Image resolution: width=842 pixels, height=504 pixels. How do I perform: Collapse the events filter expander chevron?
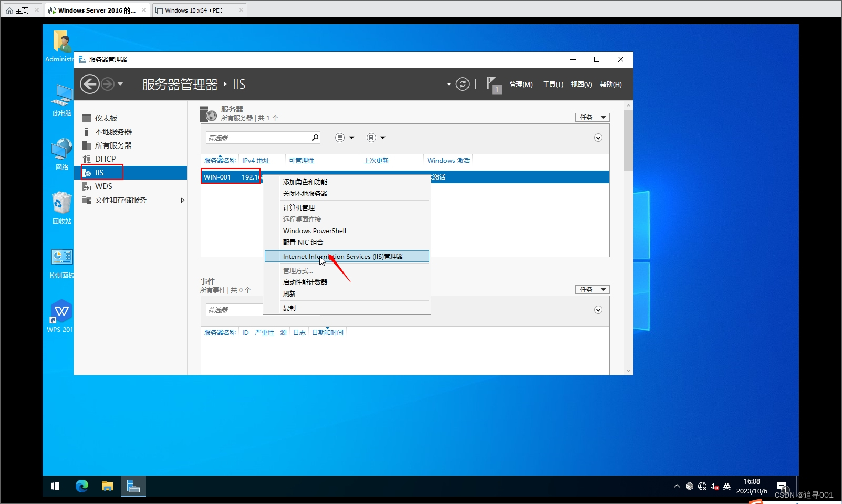(598, 310)
